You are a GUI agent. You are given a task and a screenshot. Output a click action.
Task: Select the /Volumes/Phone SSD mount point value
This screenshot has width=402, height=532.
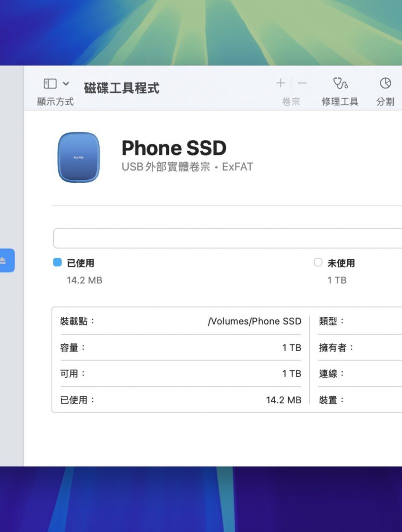[254, 321]
